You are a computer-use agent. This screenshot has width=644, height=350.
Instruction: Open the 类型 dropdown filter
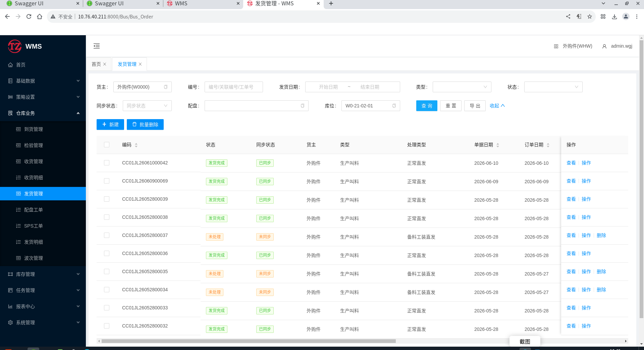click(462, 87)
